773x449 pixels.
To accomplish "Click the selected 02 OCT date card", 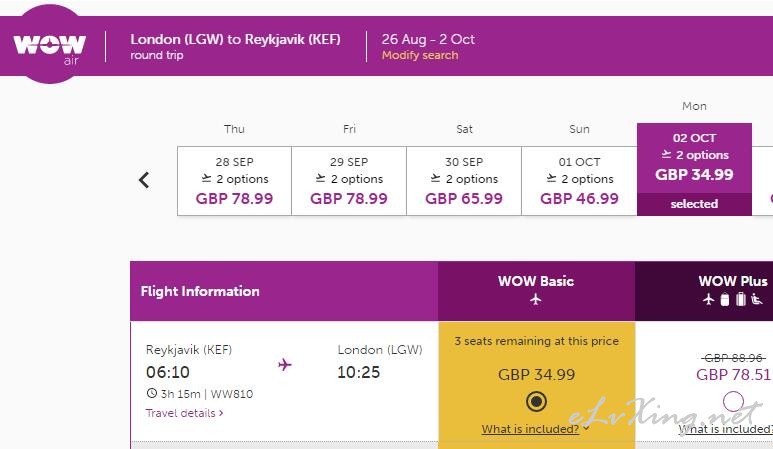I will tap(694, 170).
